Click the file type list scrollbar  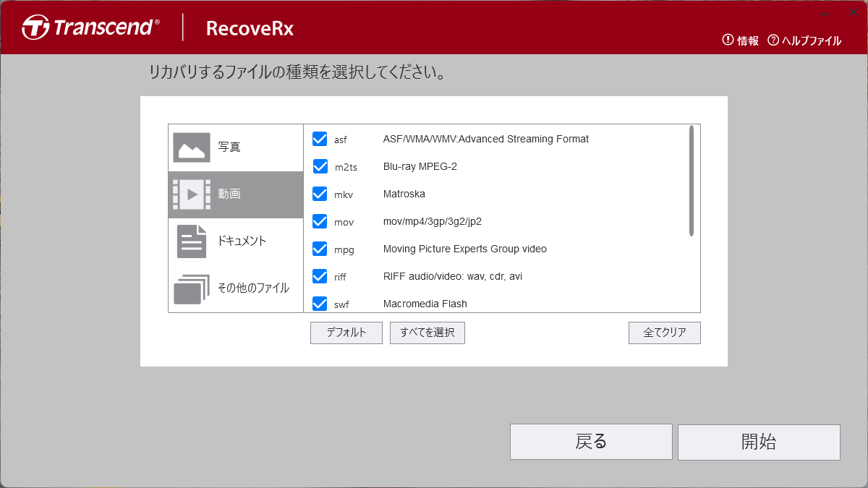(692, 181)
